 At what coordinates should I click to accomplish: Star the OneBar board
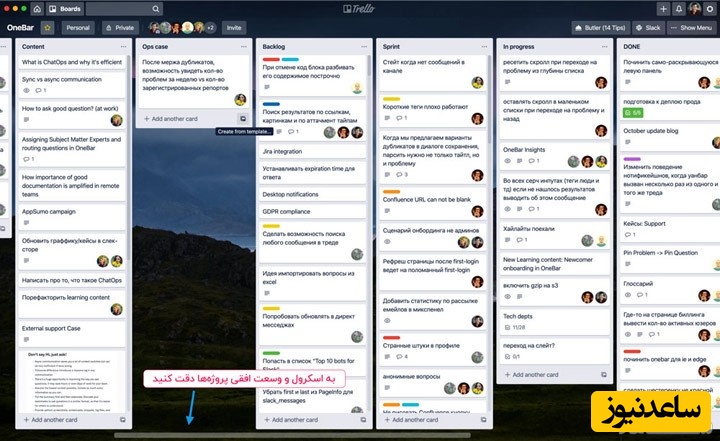[x=48, y=28]
